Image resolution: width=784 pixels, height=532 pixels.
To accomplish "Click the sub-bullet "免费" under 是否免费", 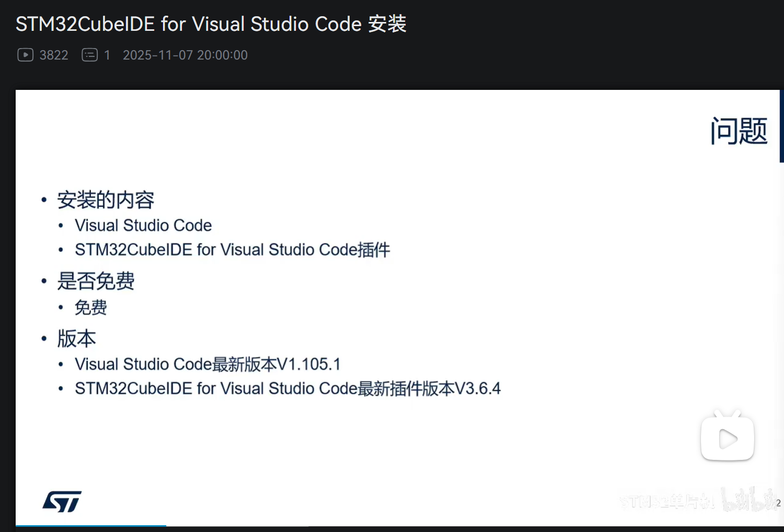I will [91, 307].
